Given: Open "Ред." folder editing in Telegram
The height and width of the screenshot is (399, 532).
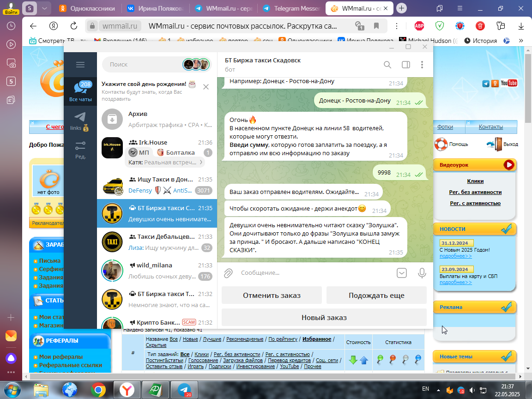Looking at the screenshot, I should pyautogui.click(x=80, y=150).
